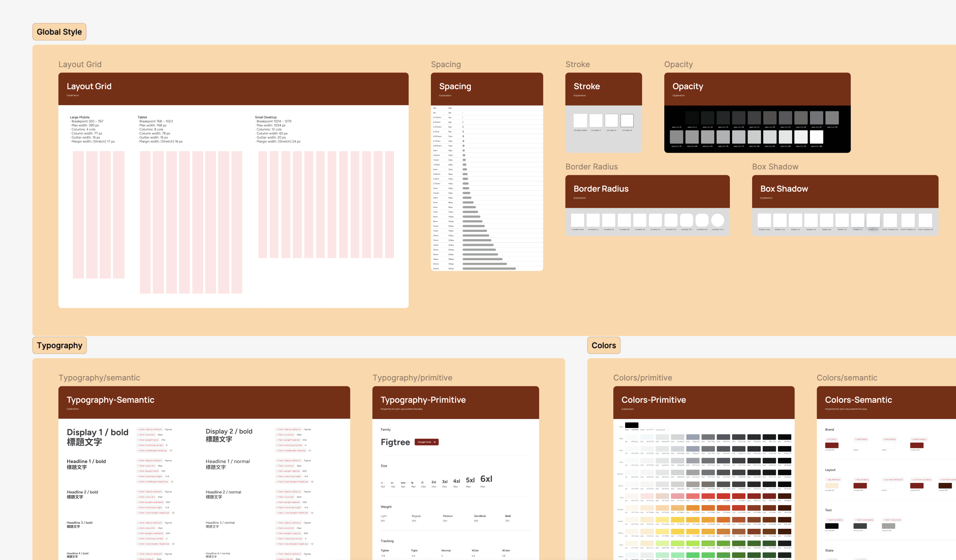The width and height of the screenshot is (956, 560).
Task: Select the --primary brand color swatch
Action: tap(831, 445)
